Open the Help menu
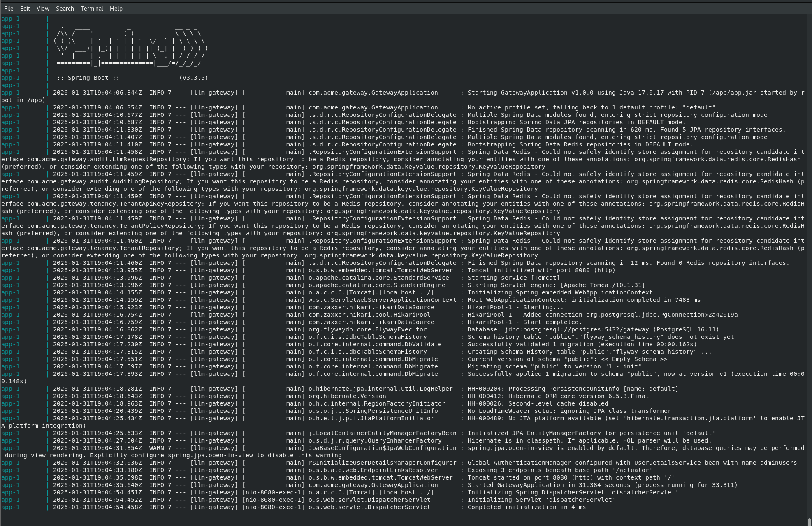This screenshot has height=526, width=812. coord(116,8)
